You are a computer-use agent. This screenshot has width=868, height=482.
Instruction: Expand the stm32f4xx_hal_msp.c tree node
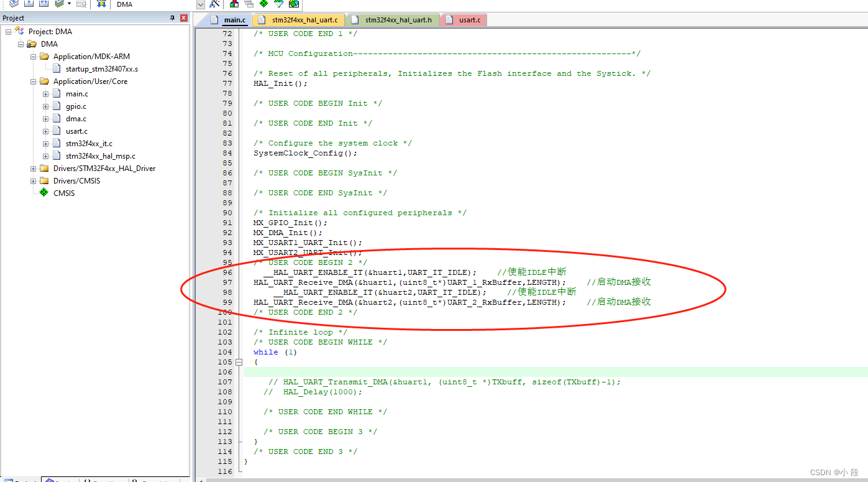(45, 156)
